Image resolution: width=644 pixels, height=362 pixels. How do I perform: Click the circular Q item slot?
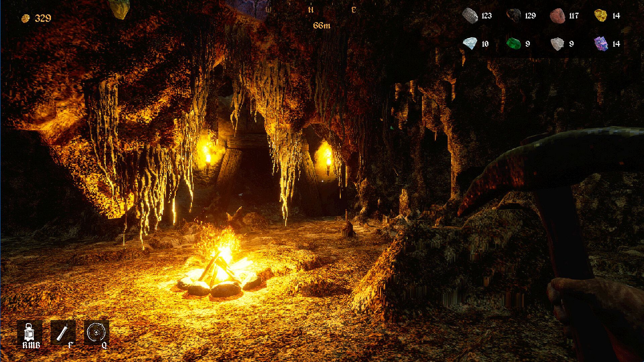tap(96, 332)
